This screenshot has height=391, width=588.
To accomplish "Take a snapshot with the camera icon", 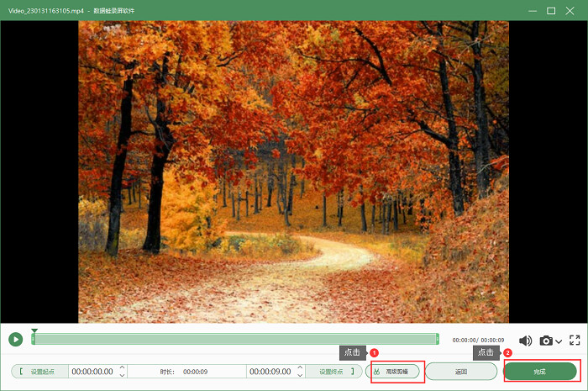I will tap(546, 341).
